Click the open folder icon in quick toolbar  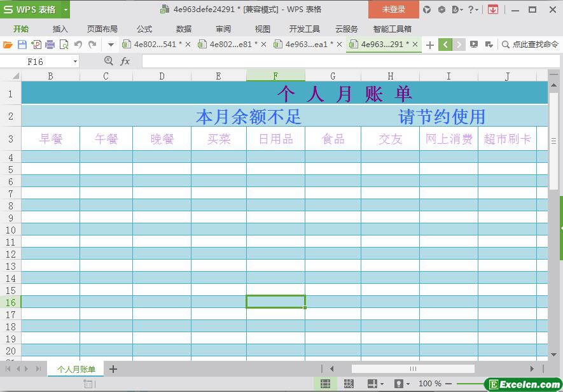(x=8, y=45)
